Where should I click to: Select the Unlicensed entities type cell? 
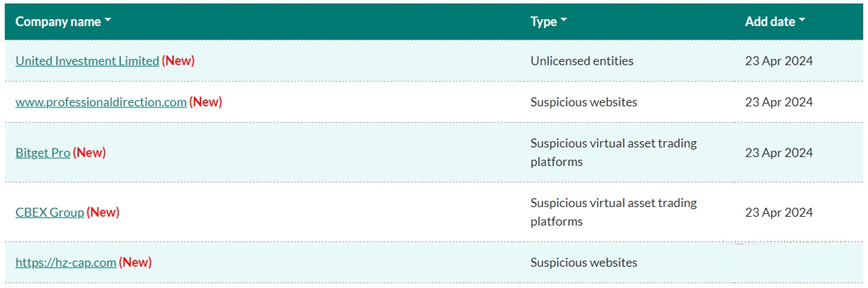[582, 61]
